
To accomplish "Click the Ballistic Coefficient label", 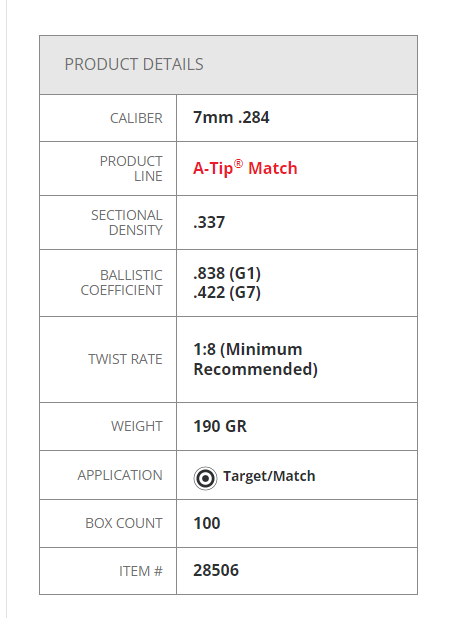I will tap(121, 283).
